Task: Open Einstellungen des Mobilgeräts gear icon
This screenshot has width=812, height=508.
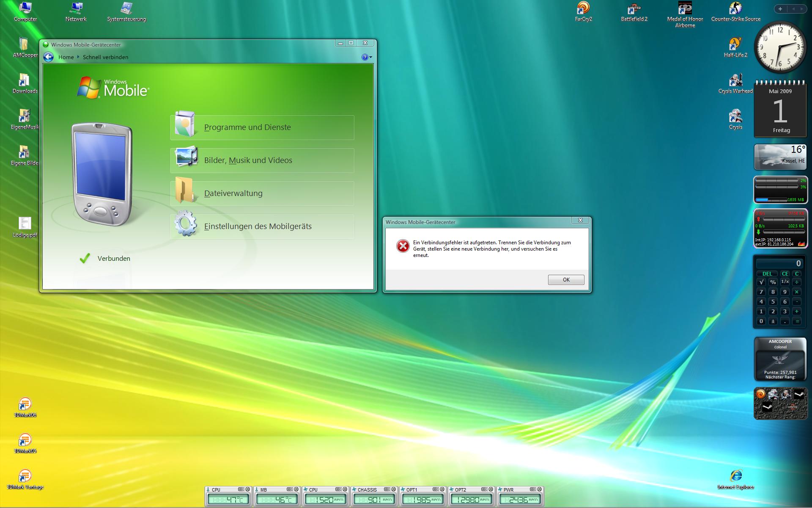Action: 186,224
